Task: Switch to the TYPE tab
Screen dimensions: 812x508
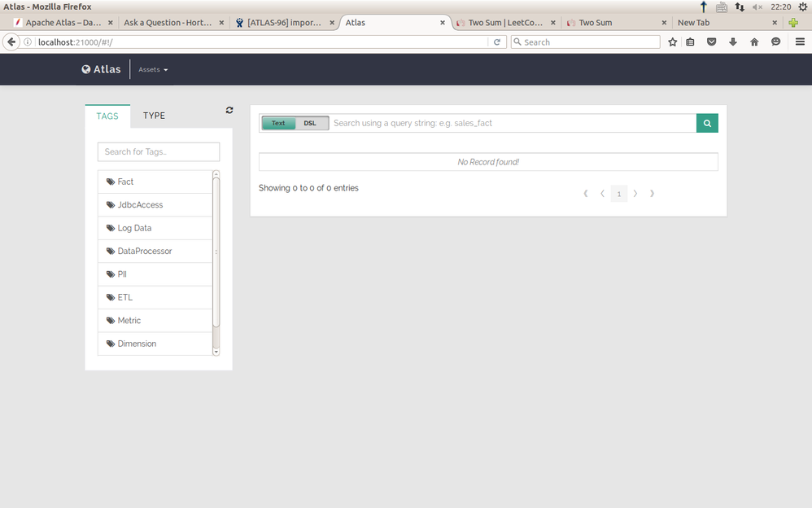Action: pyautogui.click(x=154, y=116)
